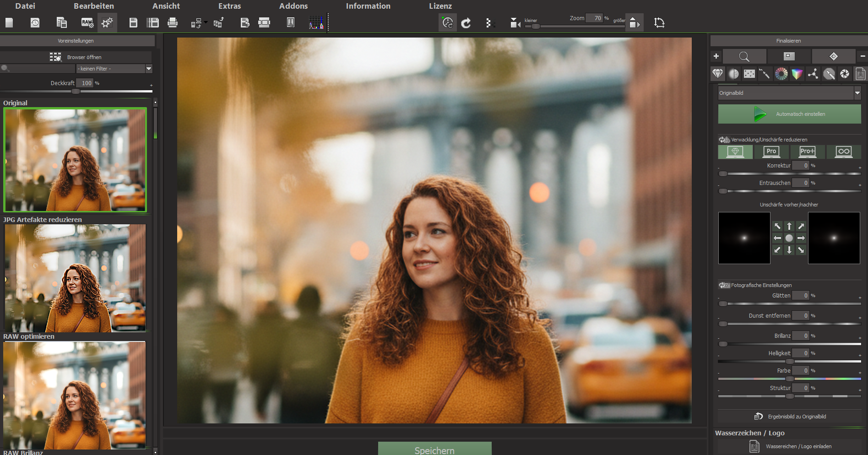Open the Bearbeiten menu
The height and width of the screenshot is (455, 868).
94,6
